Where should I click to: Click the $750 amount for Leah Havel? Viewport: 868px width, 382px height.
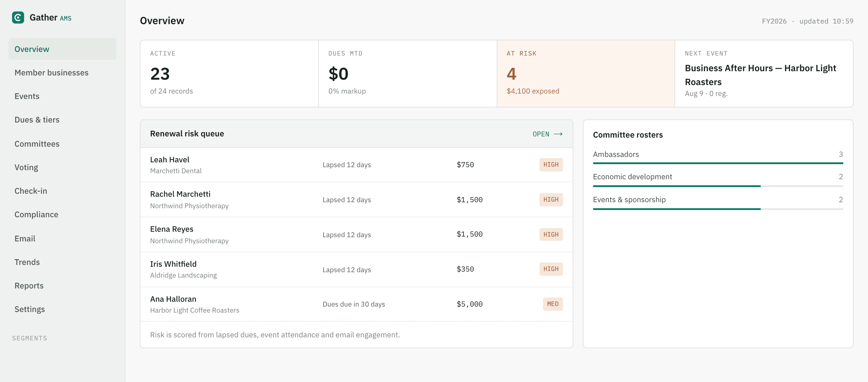465,165
